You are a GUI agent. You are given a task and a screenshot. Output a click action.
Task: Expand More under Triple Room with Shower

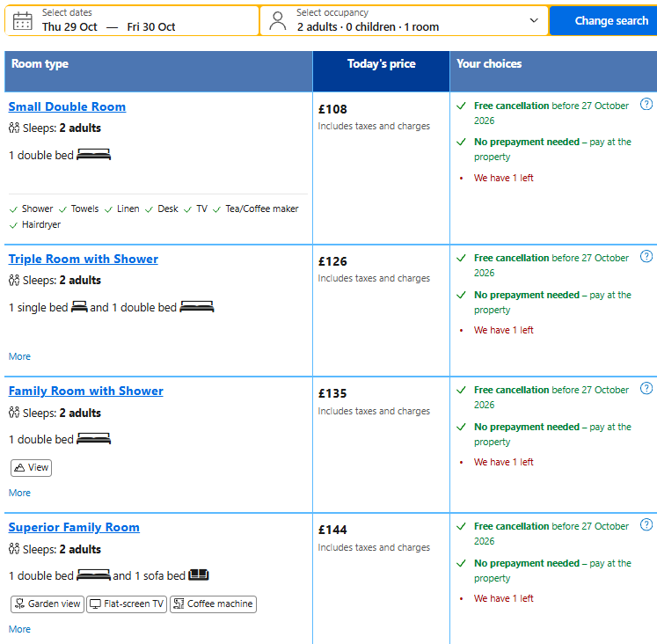click(19, 356)
